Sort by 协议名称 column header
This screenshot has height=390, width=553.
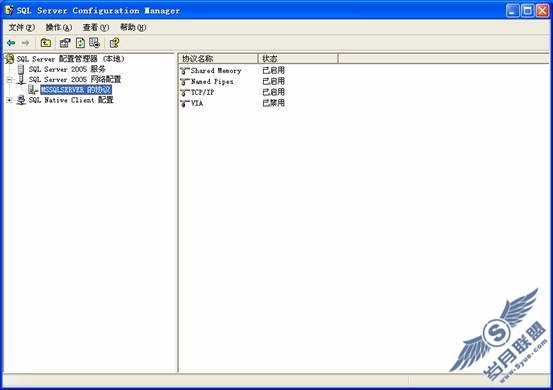tap(218, 59)
